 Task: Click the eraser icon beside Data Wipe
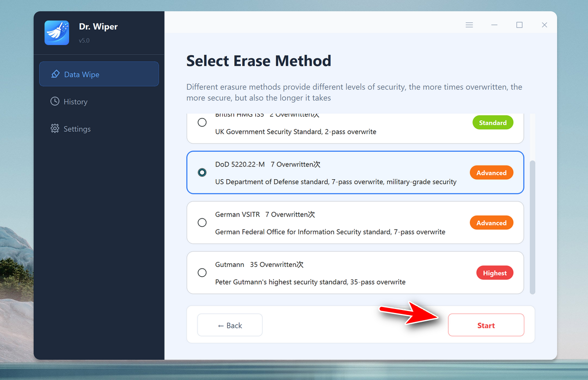click(x=55, y=74)
